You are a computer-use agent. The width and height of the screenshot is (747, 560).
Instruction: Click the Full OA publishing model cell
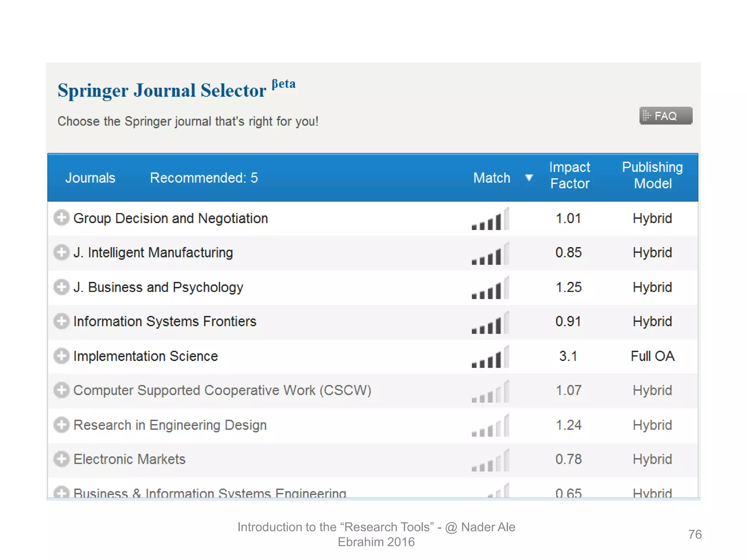click(x=652, y=356)
